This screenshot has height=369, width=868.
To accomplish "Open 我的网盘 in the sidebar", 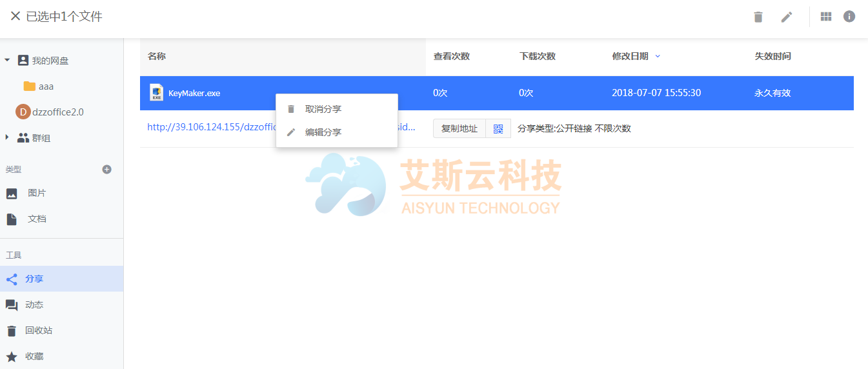I will (x=50, y=61).
